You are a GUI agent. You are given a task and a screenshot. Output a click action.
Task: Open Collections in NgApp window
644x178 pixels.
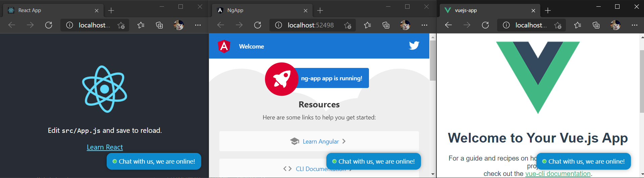pyautogui.click(x=386, y=25)
